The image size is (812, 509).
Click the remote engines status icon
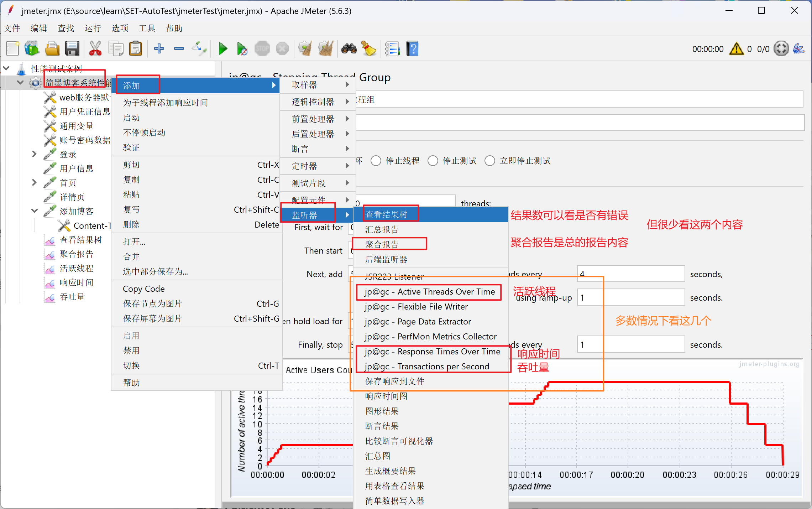[781, 49]
